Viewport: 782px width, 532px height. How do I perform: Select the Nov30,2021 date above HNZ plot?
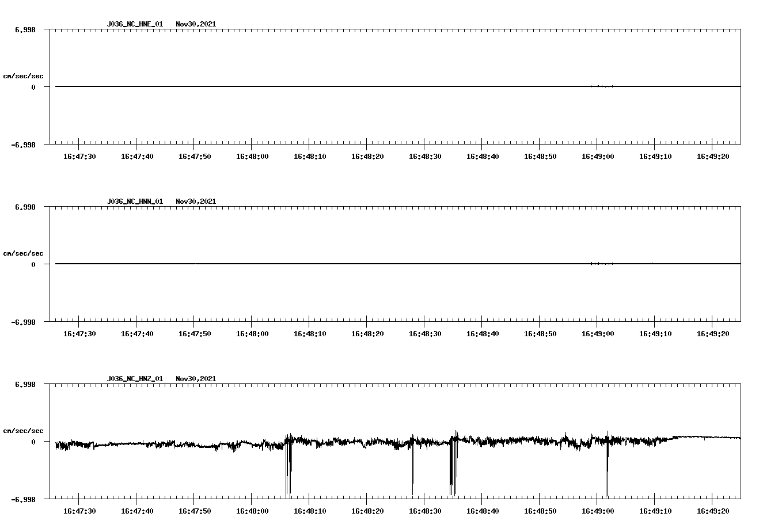pyautogui.click(x=196, y=379)
